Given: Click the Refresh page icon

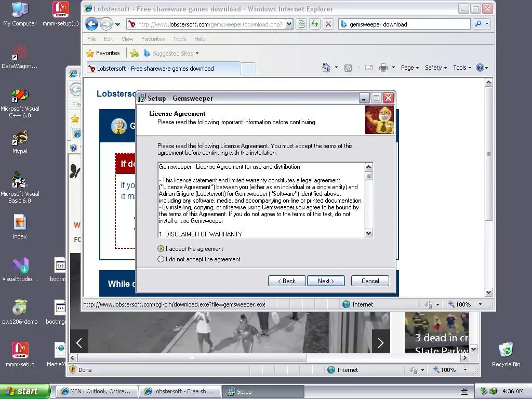Looking at the screenshot, I should 315,24.
